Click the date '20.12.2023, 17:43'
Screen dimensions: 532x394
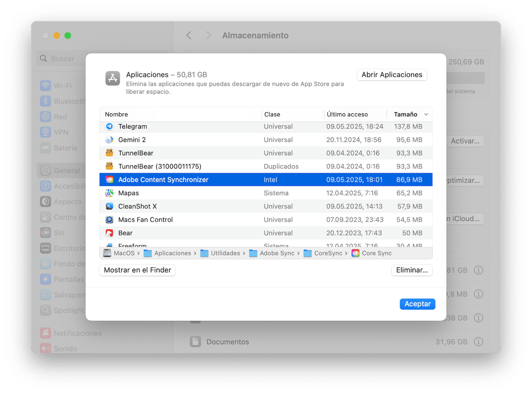[354, 233]
